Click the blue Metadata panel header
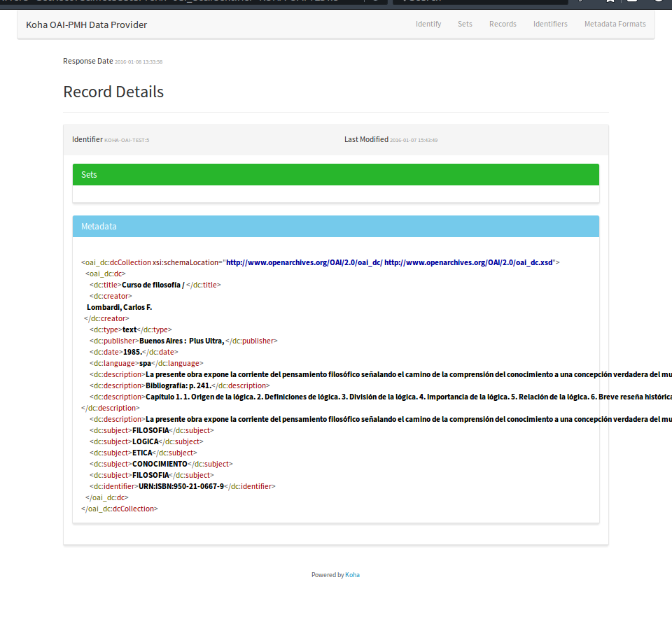 point(335,227)
